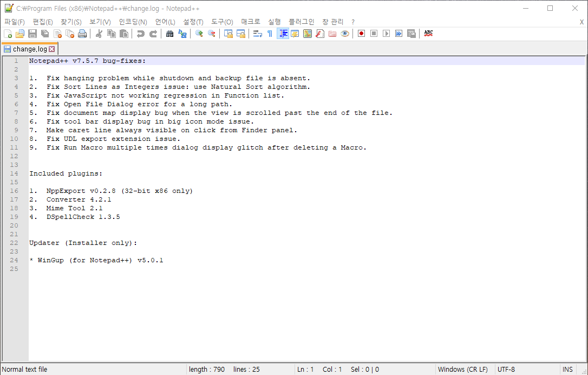
Task: Click the UTF-8 encoding status field
Action: (x=506, y=370)
